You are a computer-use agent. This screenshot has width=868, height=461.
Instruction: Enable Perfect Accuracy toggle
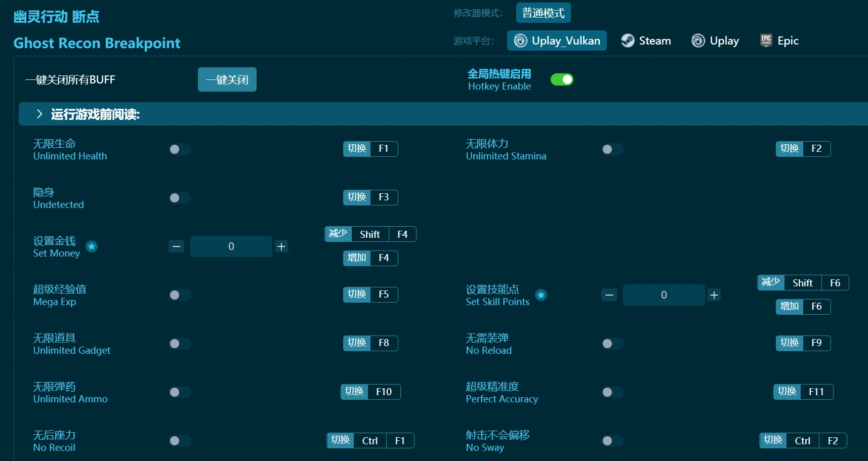[612, 392]
